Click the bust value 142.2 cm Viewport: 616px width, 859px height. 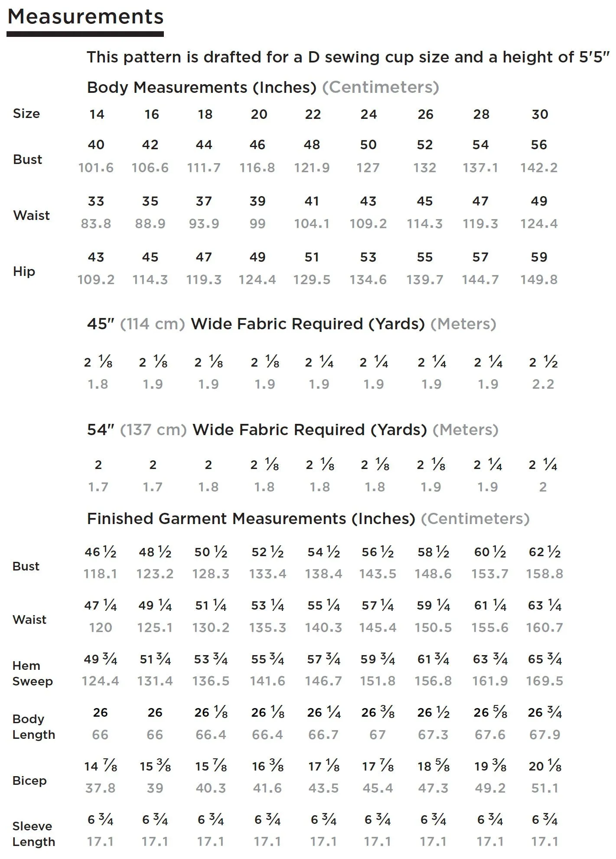coord(539,167)
